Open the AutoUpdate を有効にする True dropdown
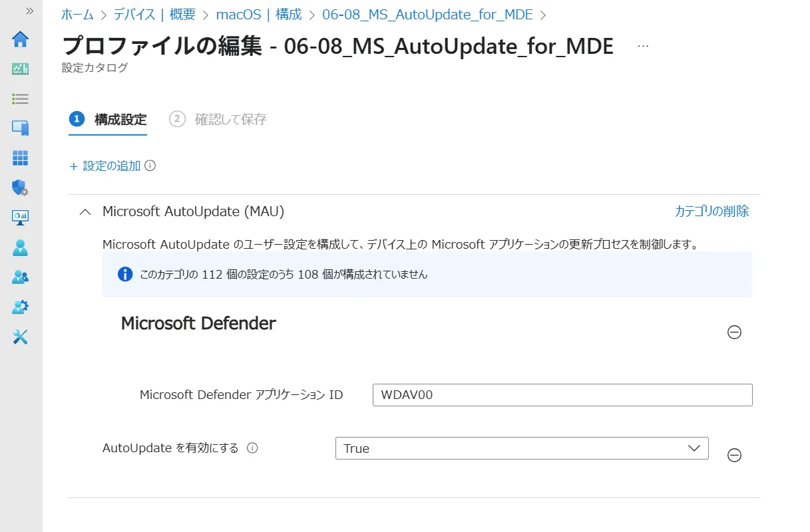810x532 pixels. coord(522,448)
